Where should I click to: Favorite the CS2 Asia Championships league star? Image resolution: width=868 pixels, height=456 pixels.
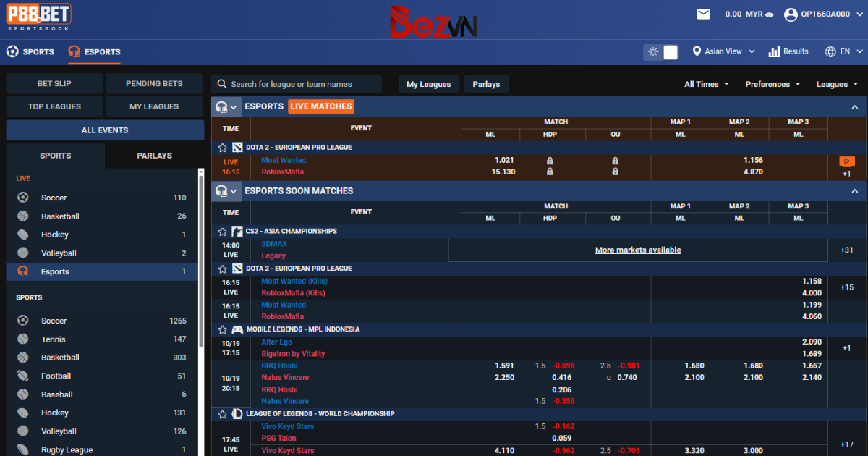coord(223,232)
